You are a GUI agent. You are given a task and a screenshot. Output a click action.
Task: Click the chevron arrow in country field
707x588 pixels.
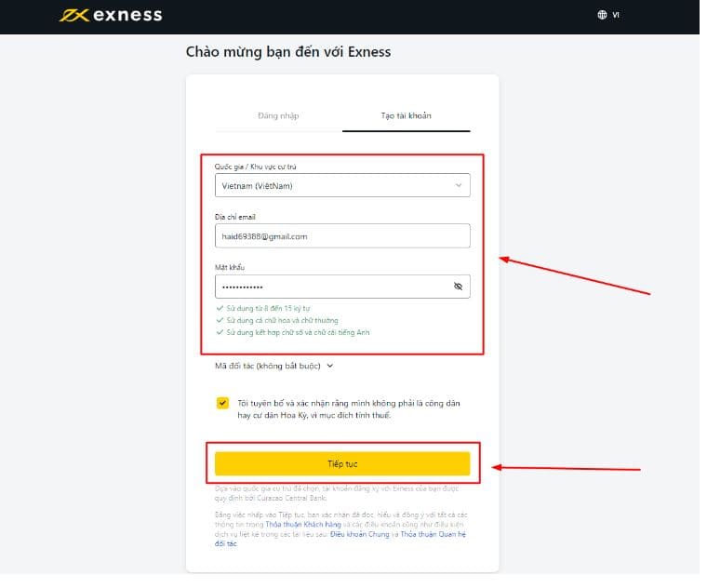[x=458, y=185]
